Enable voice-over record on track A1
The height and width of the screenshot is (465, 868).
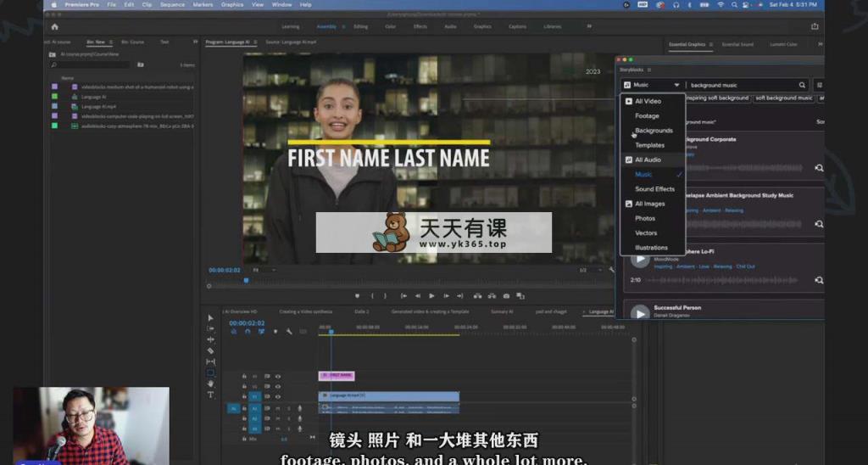coord(300,408)
